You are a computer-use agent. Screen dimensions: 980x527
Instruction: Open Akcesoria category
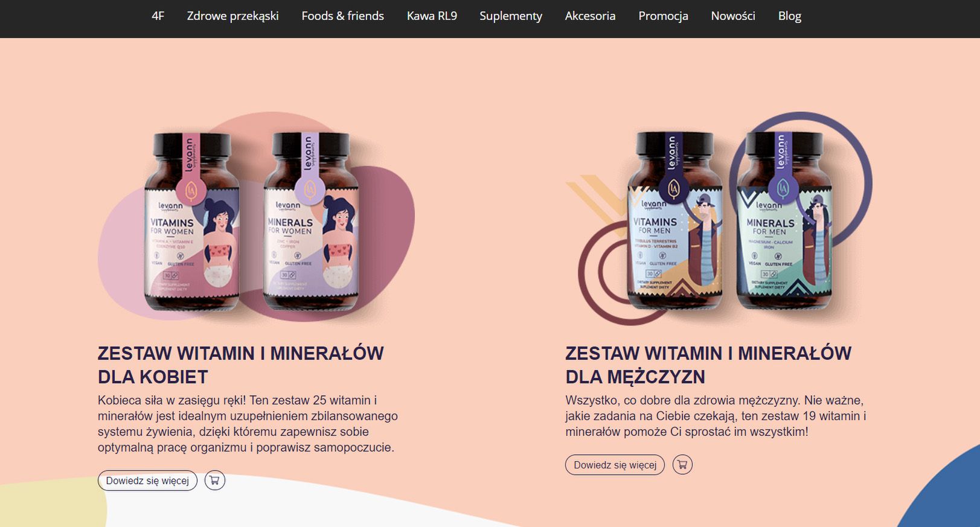pyautogui.click(x=590, y=16)
